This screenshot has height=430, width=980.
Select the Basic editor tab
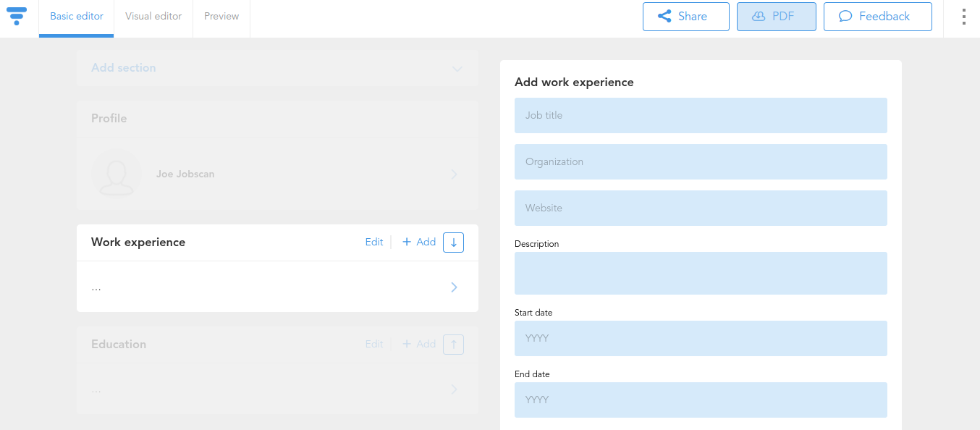77,17
